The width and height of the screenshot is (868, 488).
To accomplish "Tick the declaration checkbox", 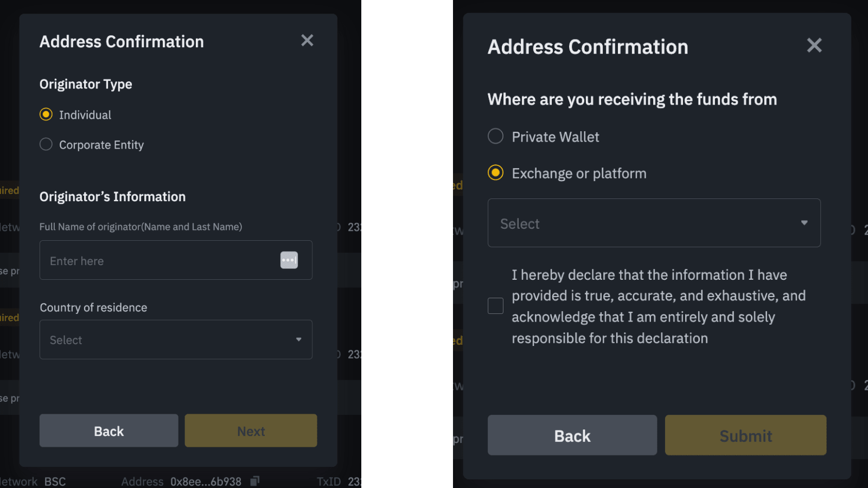I will tap(495, 306).
